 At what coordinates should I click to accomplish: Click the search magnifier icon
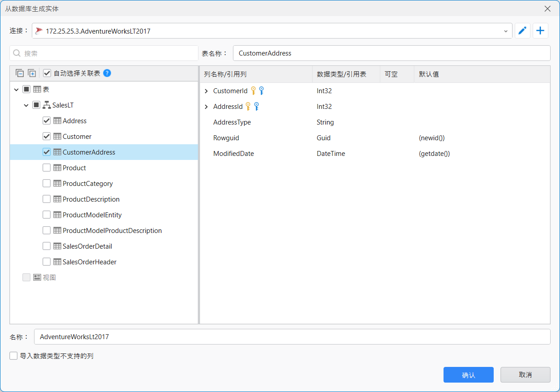[17, 53]
